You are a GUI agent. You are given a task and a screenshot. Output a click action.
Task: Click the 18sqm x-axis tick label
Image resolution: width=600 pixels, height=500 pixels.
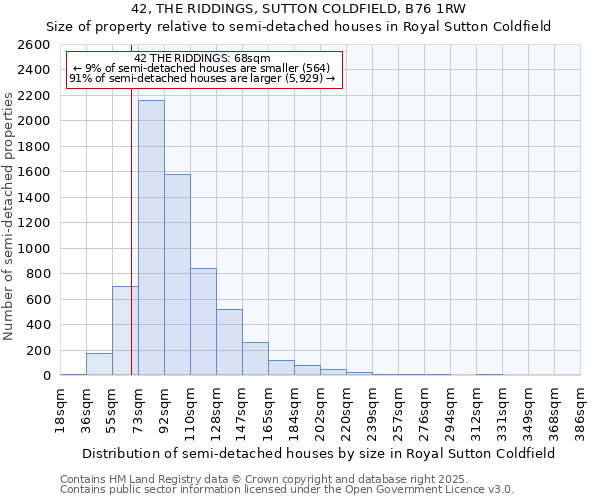[x=60, y=408]
